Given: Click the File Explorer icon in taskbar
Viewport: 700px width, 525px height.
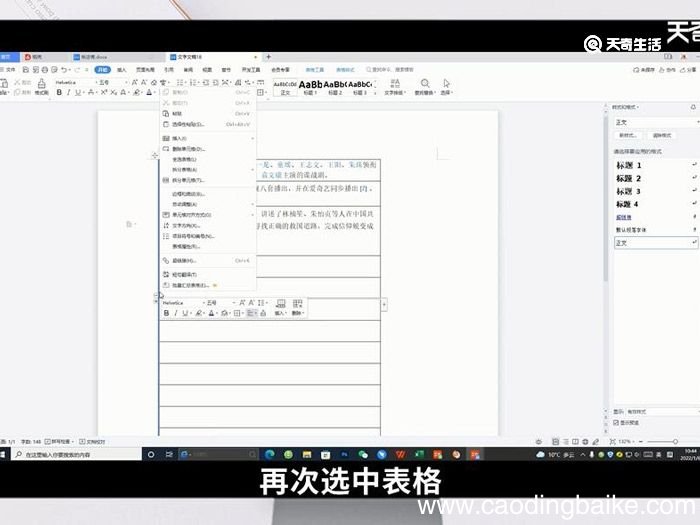Looking at the screenshot, I should click(307, 454).
